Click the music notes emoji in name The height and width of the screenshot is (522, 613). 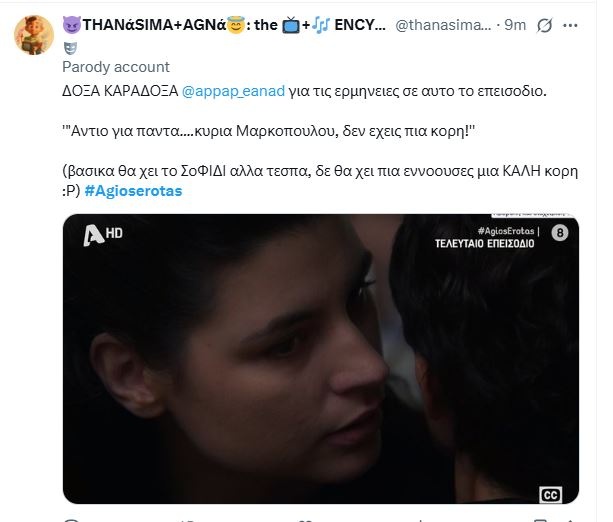(x=321, y=25)
